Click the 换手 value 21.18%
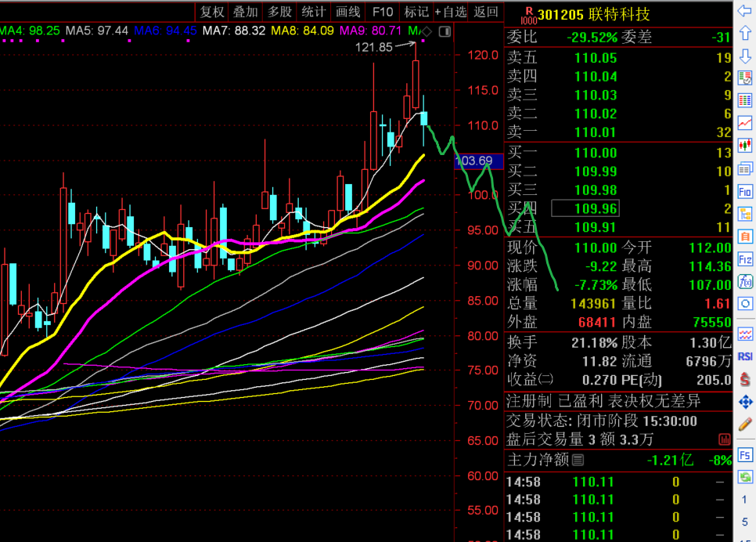The image size is (756, 542). click(x=594, y=343)
